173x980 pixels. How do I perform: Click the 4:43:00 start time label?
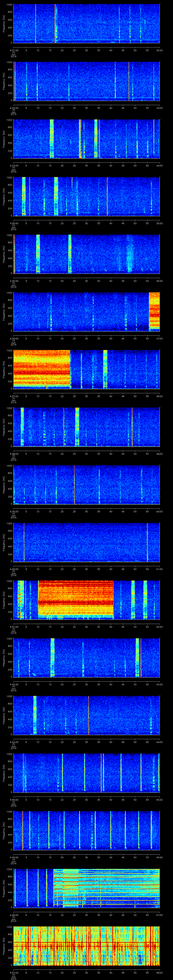[14, 742]
